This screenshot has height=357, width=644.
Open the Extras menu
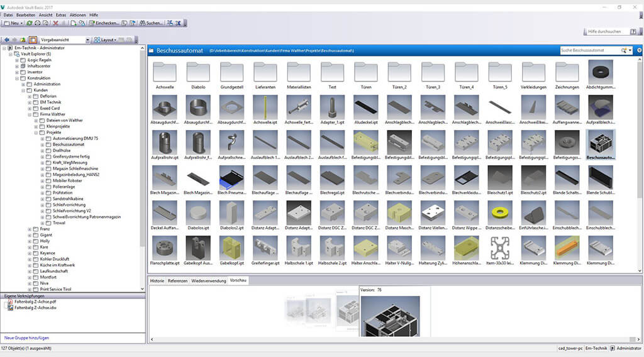point(61,14)
